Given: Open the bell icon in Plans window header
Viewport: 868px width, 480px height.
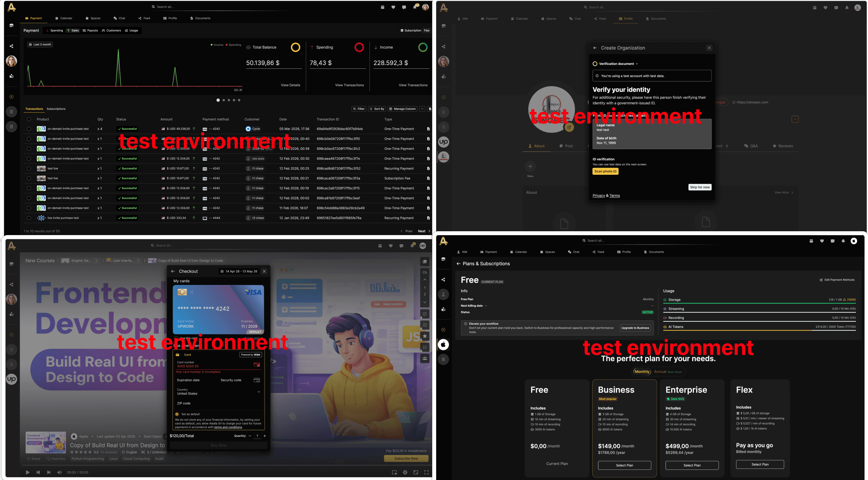Looking at the screenshot, I should pos(843,241).
